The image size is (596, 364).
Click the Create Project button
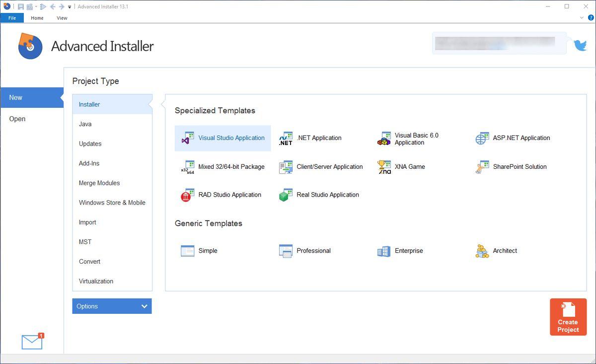click(x=568, y=317)
